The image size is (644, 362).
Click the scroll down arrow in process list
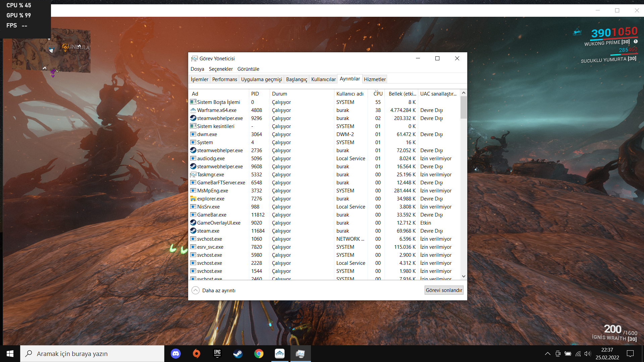[x=464, y=277]
